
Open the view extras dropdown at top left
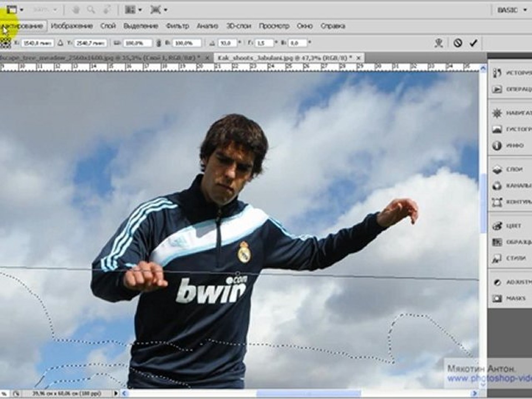[x=15, y=10]
